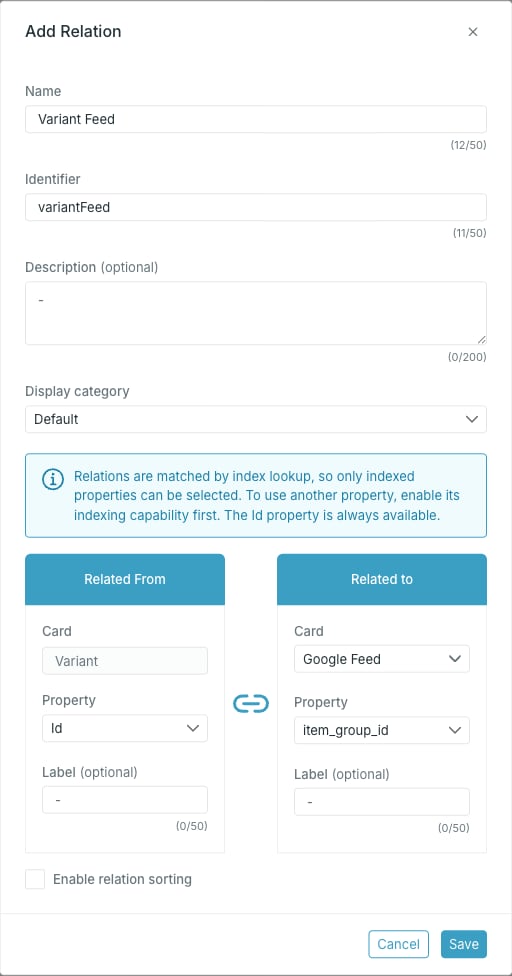Click the Related to Label field
Image resolution: width=512 pixels, height=976 pixels.
pos(381,802)
